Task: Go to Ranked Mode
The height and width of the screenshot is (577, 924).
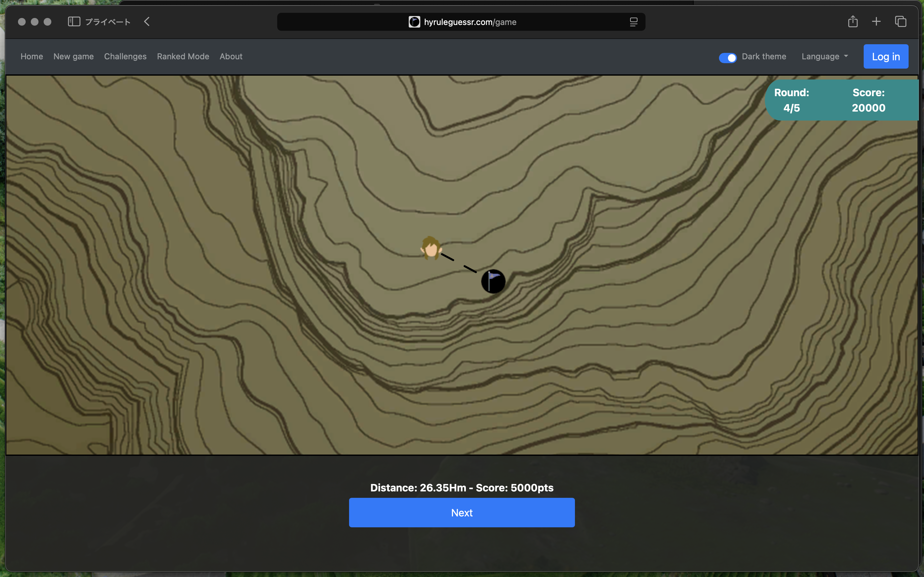Action: (183, 56)
